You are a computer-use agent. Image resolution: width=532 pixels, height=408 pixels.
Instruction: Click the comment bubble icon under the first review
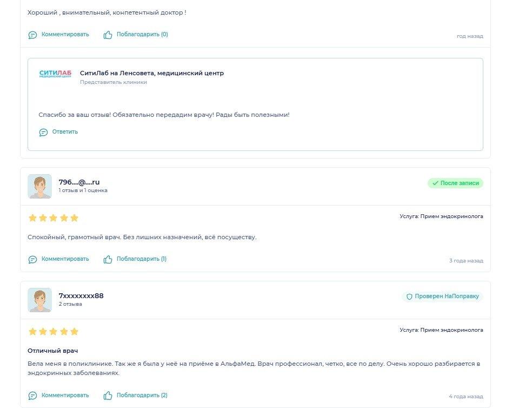[32, 35]
